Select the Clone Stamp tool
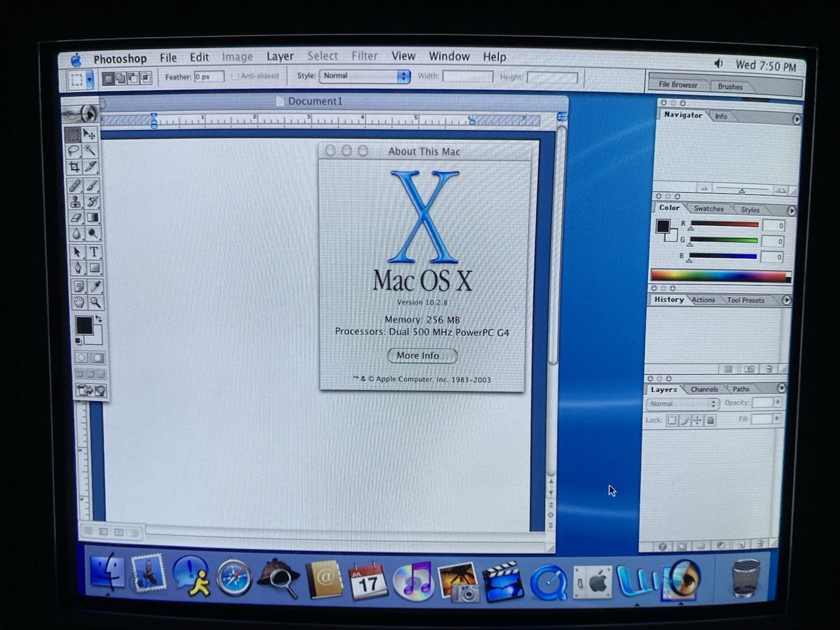The image size is (840, 630). pos(75,202)
